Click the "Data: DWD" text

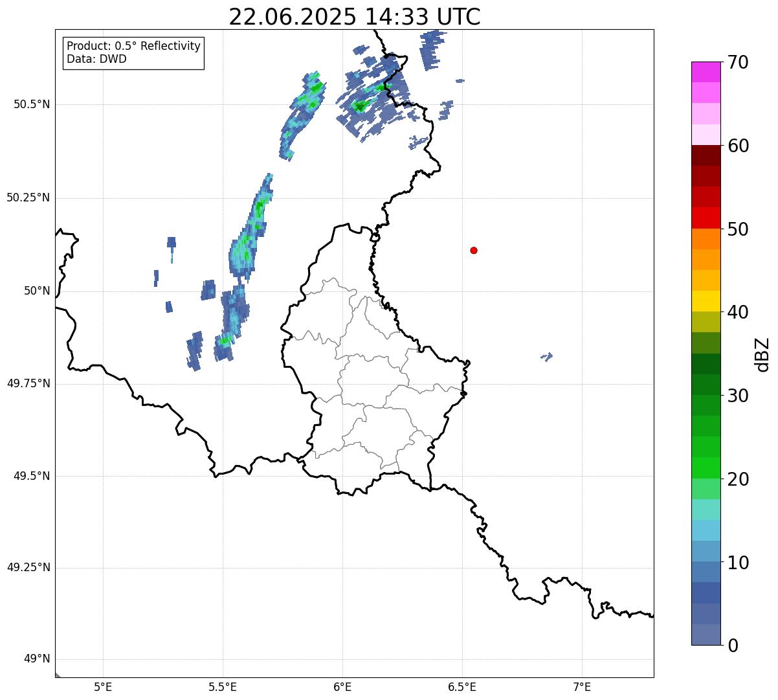coord(96,60)
